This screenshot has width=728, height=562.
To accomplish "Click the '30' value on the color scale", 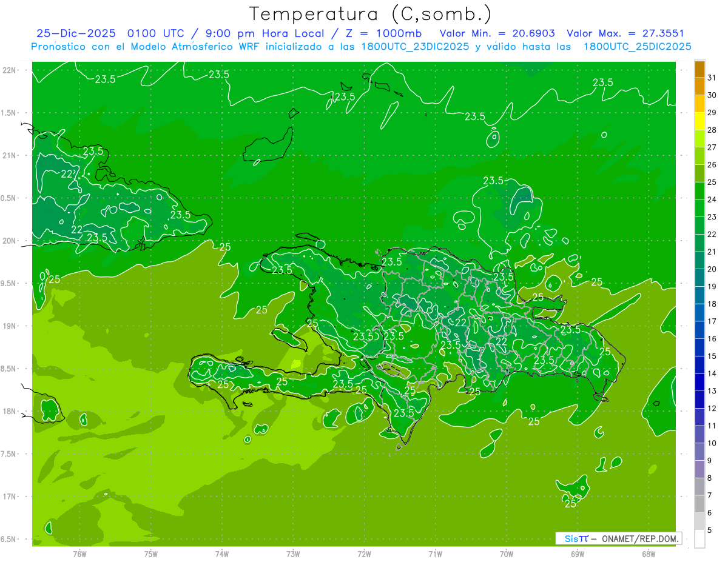I will click(712, 95).
